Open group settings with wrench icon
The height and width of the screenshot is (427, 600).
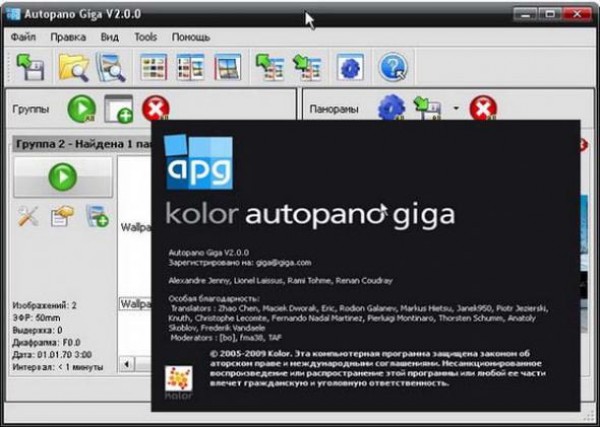coord(28,217)
